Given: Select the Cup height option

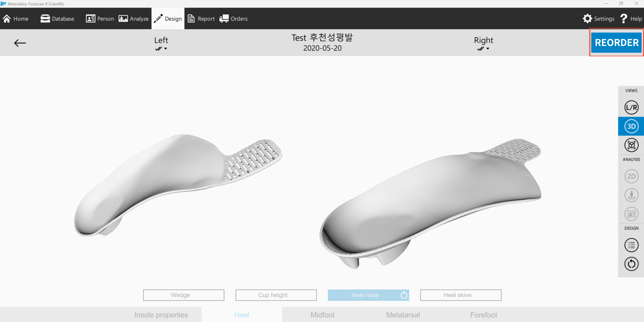Looking at the screenshot, I should [x=276, y=295].
